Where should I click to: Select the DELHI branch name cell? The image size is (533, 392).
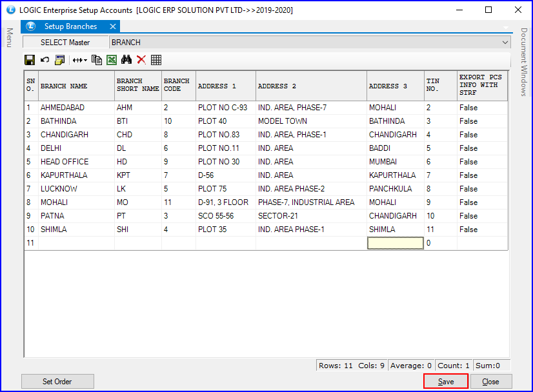[x=77, y=148]
